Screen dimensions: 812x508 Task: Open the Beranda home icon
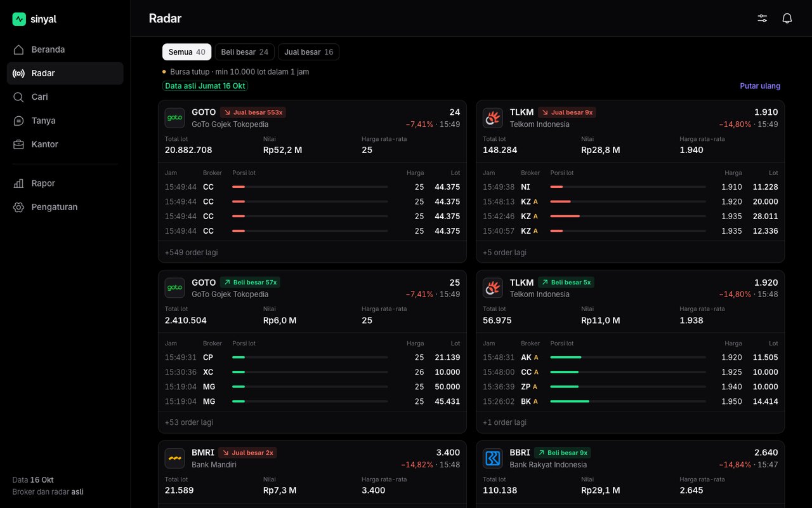point(19,50)
